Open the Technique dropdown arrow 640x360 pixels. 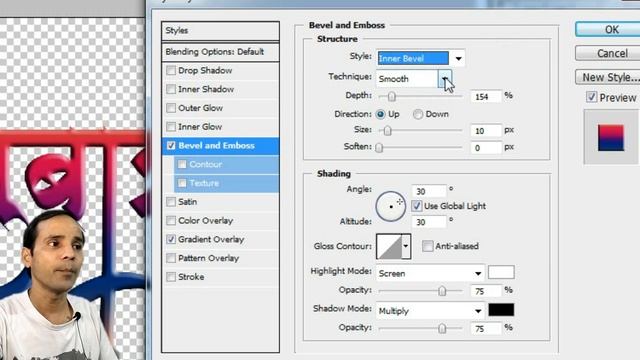pos(445,78)
